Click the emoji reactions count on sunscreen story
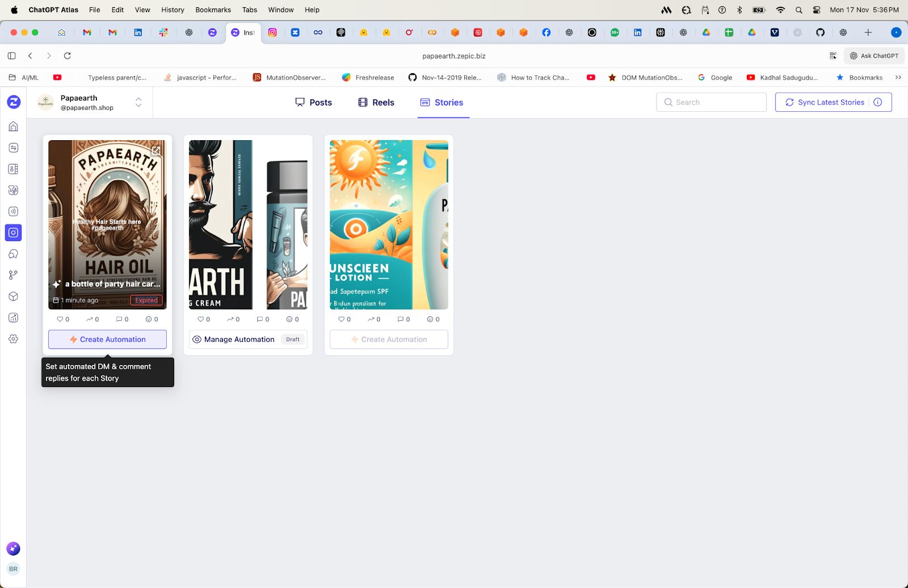This screenshot has width=908, height=588. [x=433, y=320]
